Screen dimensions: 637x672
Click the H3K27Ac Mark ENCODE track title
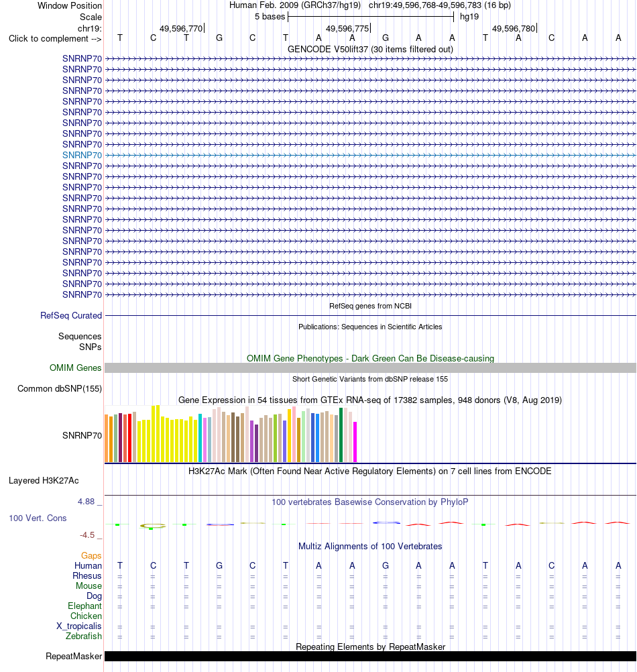point(370,471)
